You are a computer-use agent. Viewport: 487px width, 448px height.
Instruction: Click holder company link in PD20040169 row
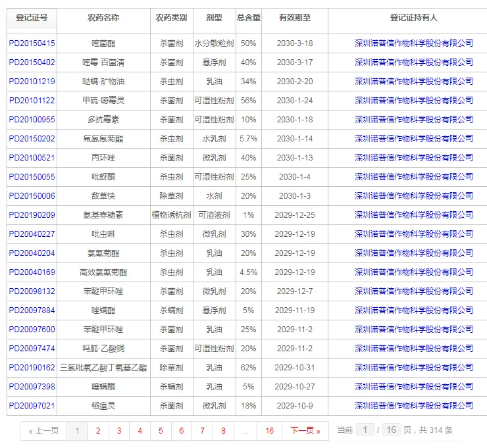coord(414,272)
